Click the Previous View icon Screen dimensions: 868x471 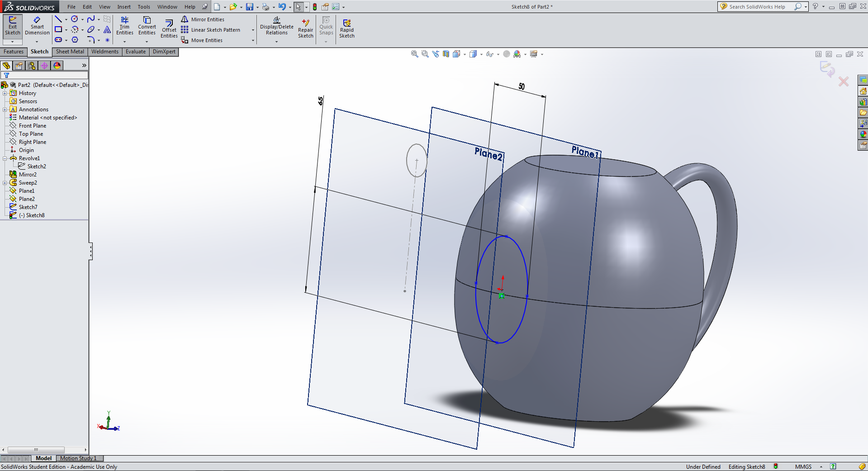pos(436,54)
